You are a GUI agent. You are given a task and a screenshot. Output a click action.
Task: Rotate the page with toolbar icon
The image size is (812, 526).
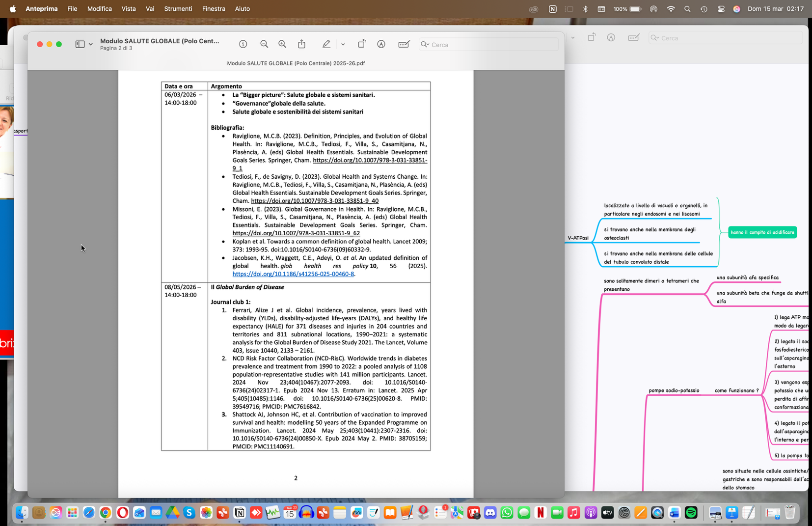tap(362, 44)
